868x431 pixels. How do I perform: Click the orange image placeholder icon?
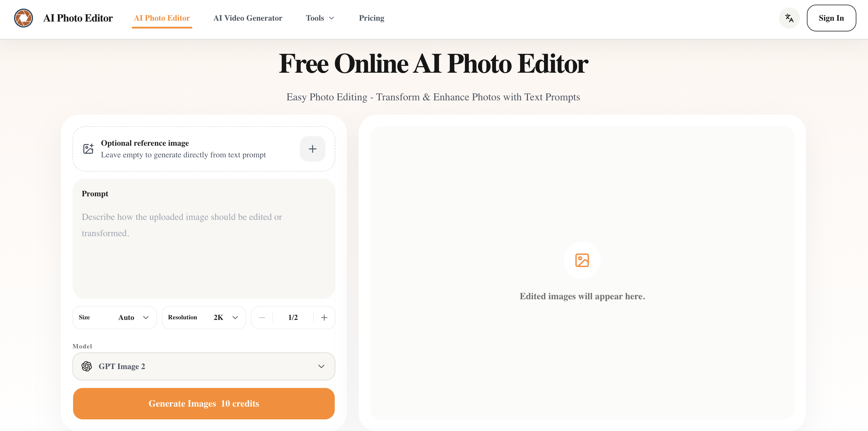pyautogui.click(x=582, y=260)
